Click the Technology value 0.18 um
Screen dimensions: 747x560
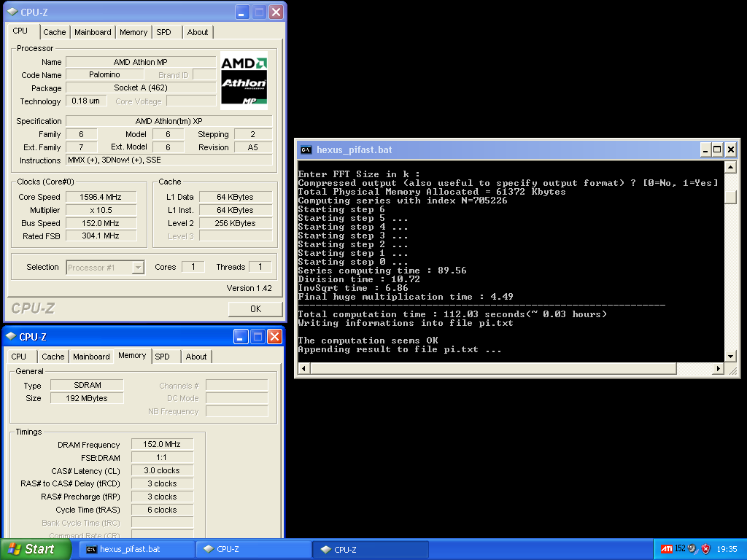pos(86,101)
